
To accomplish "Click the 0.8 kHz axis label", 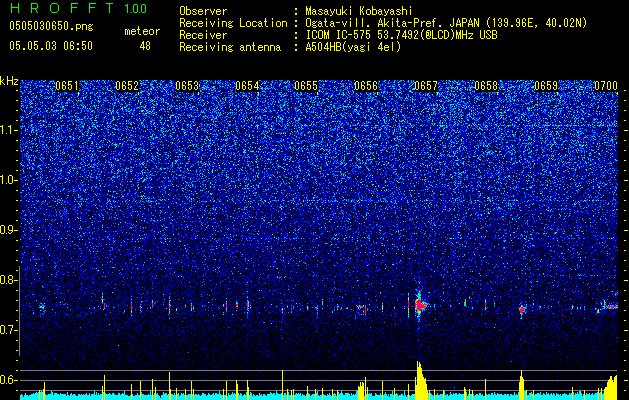I will pos(9,280).
